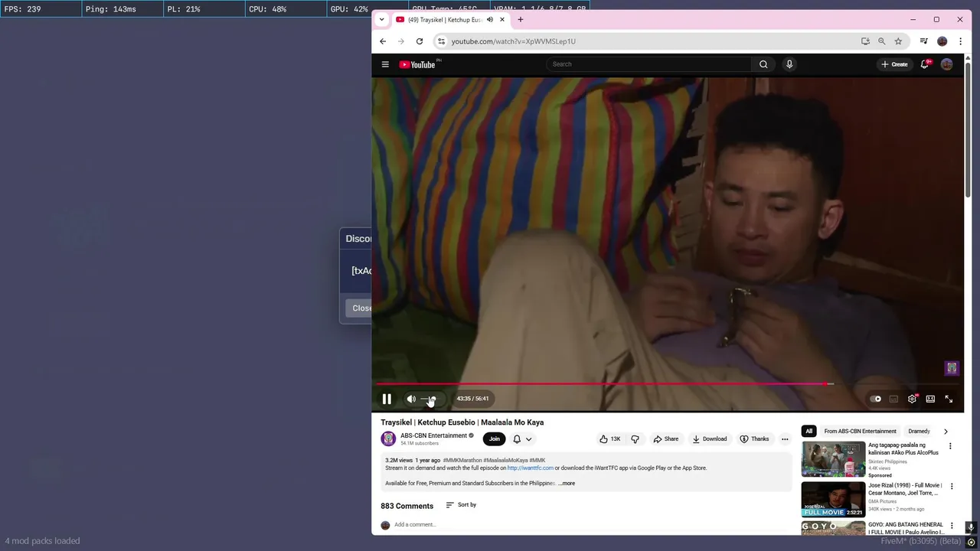The image size is (980, 551).
Task: Open Jose Rizal (1998) video thumbnail
Action: (x=833, y=499)
